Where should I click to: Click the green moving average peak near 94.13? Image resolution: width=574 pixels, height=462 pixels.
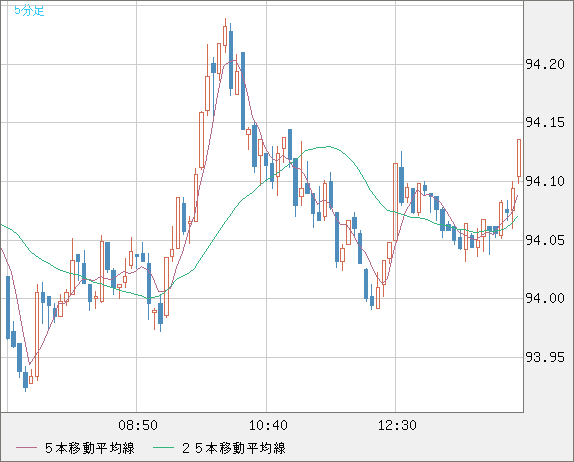pyautogui.click(x=328, y=146)
